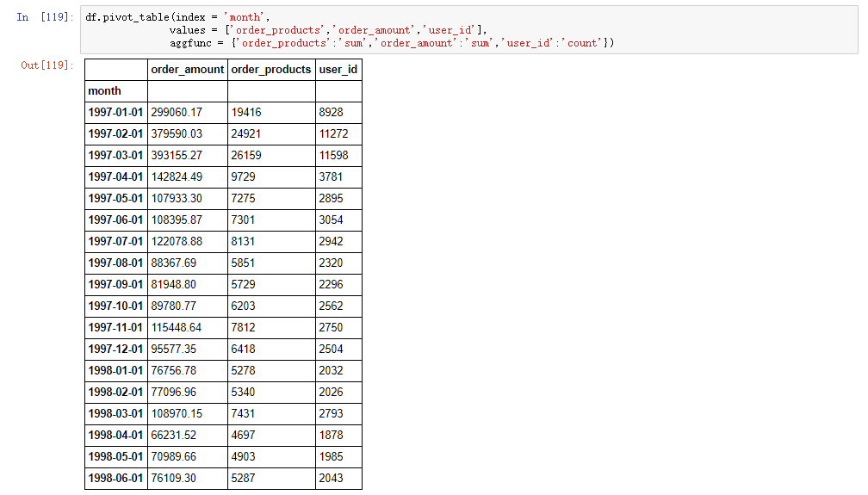Click inside the pivot_table code cell
Viewport: 868px width, 495px height.
tap(468, 30)
